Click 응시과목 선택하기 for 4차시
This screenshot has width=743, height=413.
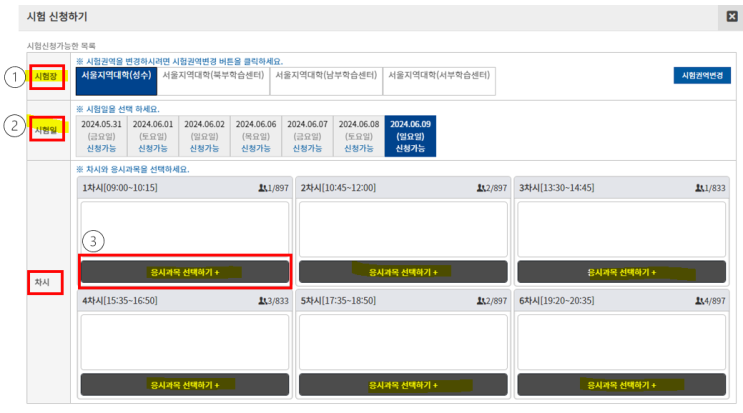pos(185,385)
